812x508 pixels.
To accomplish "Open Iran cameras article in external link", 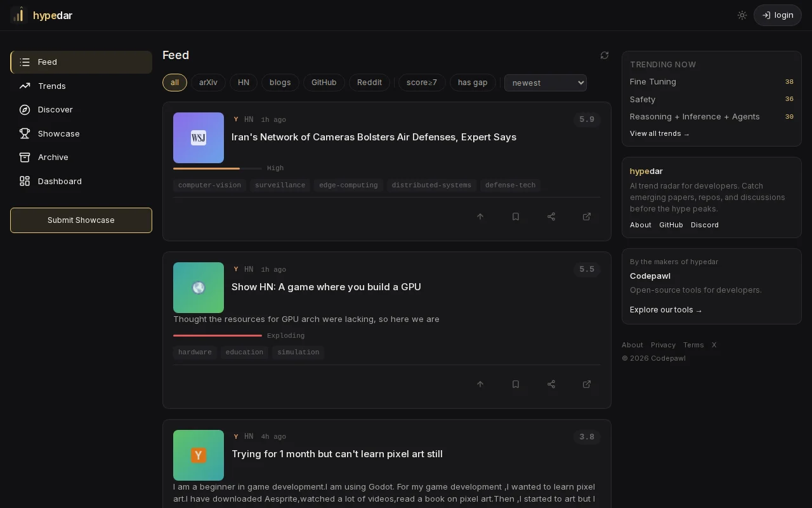I will [x=587, y=217].
